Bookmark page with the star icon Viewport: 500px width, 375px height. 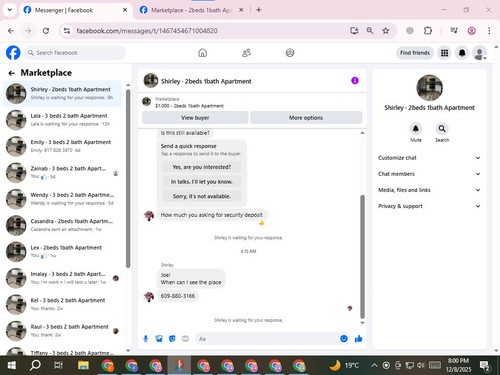click(386, 31)
